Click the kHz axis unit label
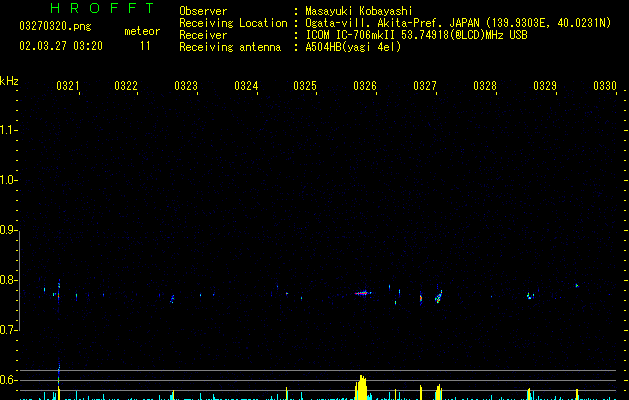This screenshot has width=629, height=400. 9,81
